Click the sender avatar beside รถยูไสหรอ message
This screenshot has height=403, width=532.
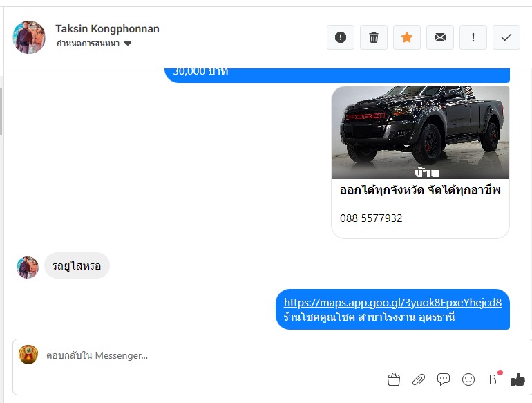pos(28,268)
